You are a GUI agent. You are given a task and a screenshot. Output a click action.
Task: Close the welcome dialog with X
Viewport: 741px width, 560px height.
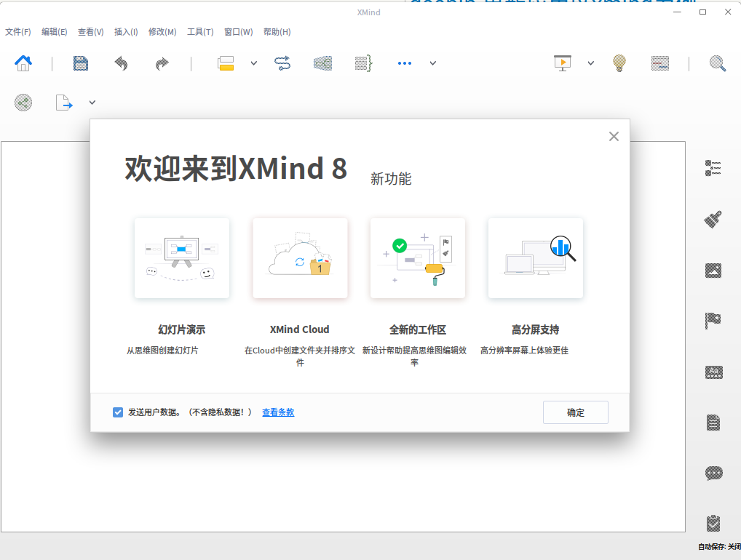click(614, 137)
